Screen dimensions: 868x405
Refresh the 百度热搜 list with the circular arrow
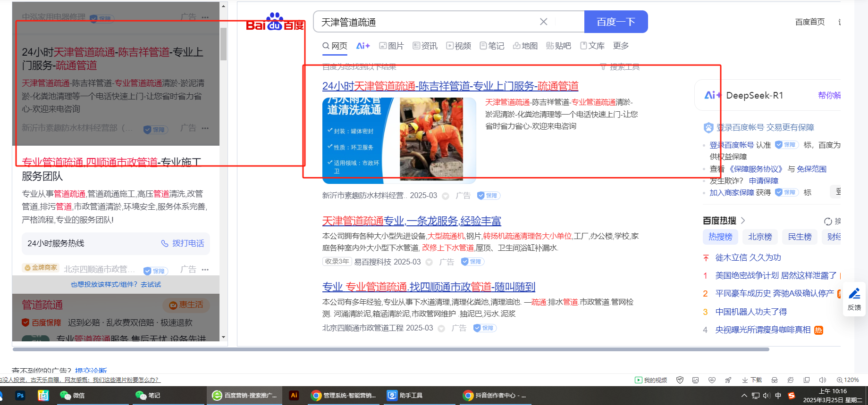point(828,222)
